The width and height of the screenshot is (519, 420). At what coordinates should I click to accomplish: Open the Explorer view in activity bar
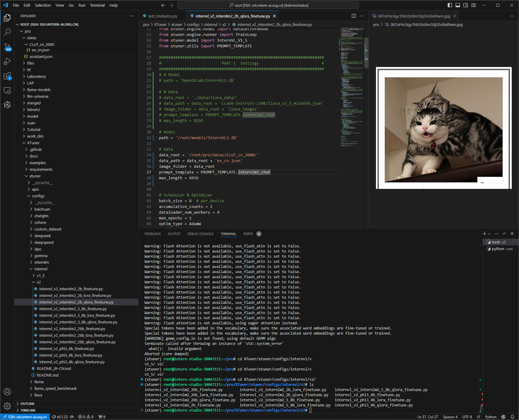click(x=7, y=18)
